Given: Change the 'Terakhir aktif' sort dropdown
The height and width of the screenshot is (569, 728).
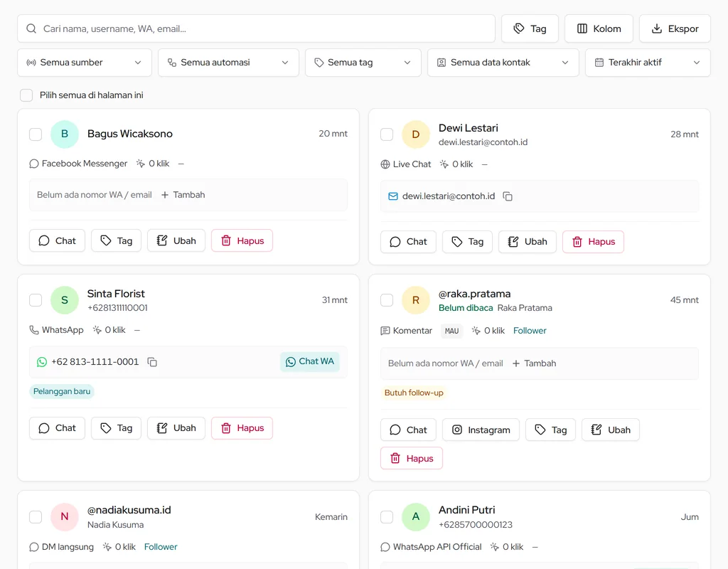Looking at the screenshot, I should point(648,63).
